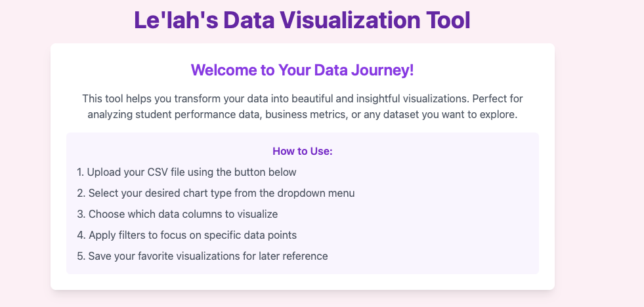Viewport: 644px width, 307px height.
Task: Click step 3 about choosing data columns
Action: [x=177, y=214]
